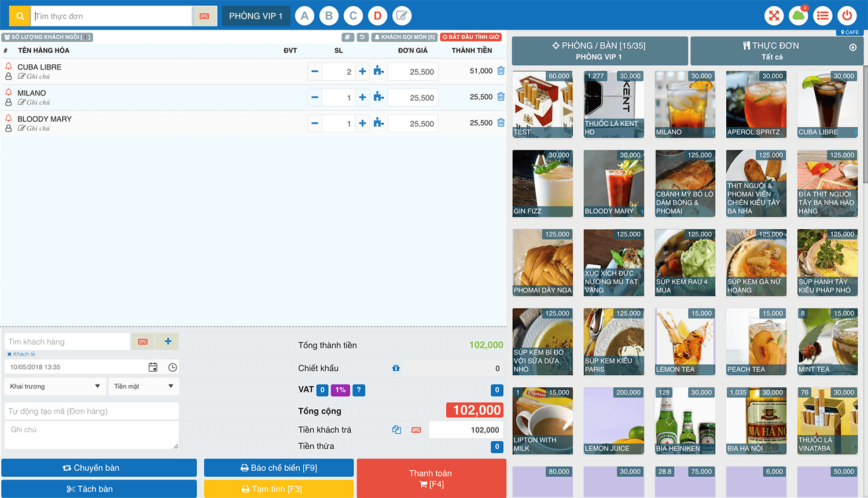Click KHÁCH GỌI MÓN button
Image resolution: width=868 pixels, height=498 pixels.
coord(404,37)
